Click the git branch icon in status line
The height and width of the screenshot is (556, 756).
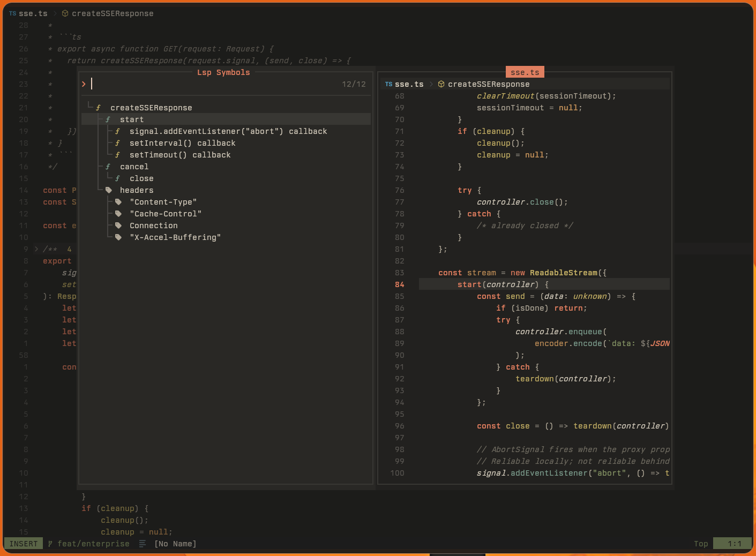click(50, 544)
